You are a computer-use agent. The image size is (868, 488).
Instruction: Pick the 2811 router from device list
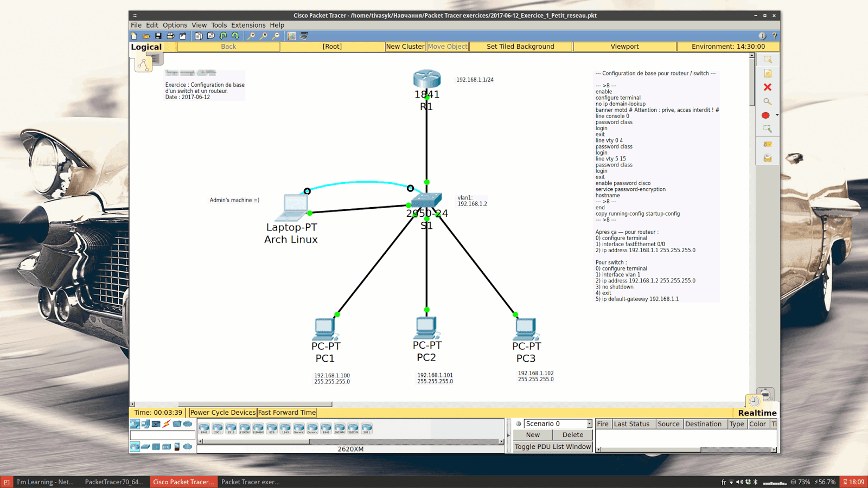pyautogui.click(x=367, y=429)
